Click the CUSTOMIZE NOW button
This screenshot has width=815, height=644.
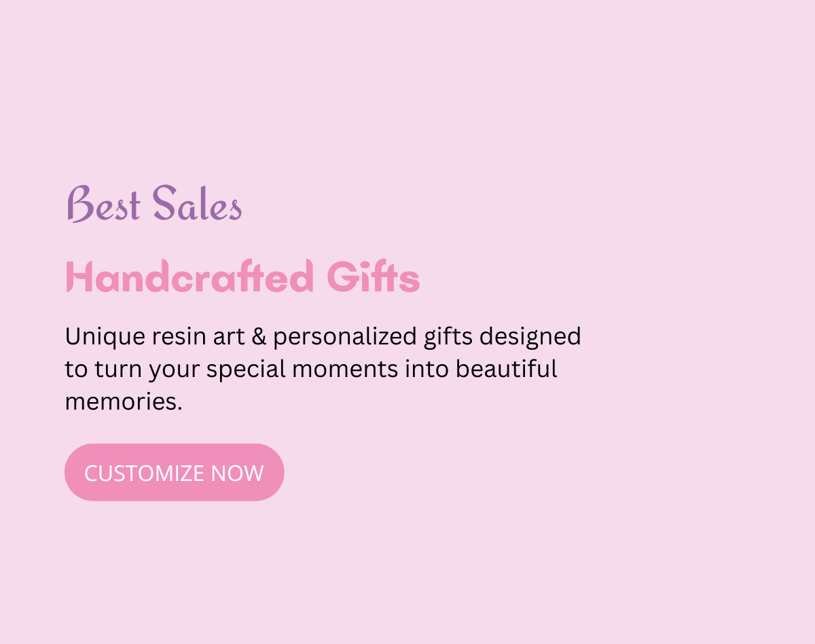click(x=174, y=472)
